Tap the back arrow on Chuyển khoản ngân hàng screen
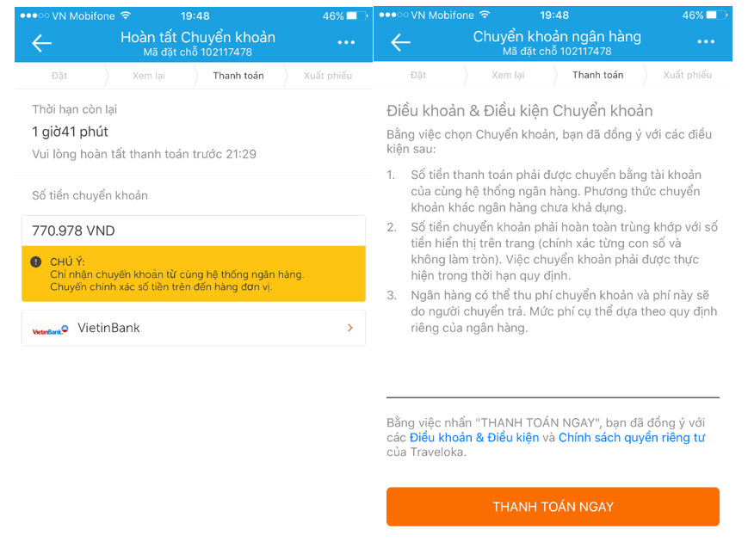 (x=399, y=41)
